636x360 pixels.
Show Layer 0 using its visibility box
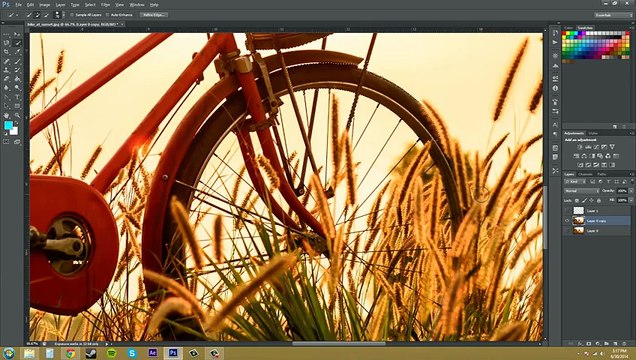tap(567, 231)
